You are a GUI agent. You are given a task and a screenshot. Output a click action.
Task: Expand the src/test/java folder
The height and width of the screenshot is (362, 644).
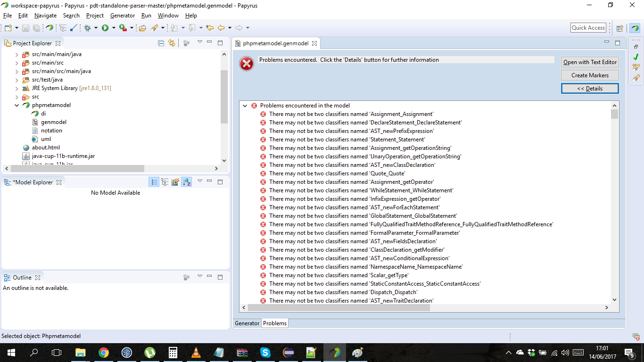coord(17,80)
